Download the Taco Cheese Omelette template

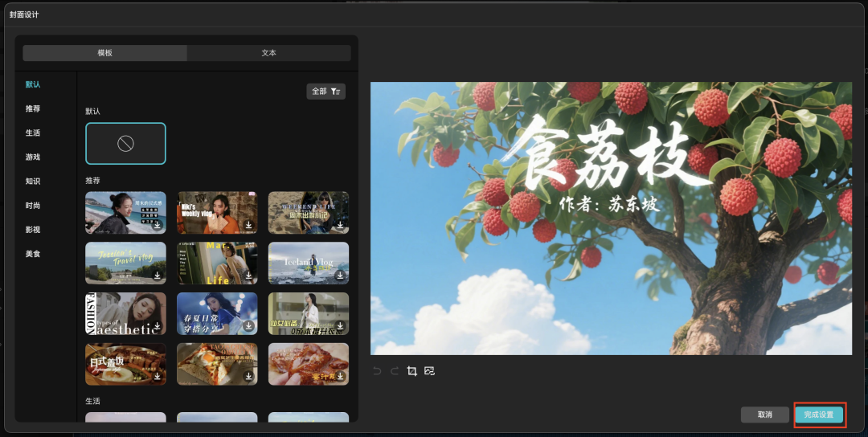[248, 376]
